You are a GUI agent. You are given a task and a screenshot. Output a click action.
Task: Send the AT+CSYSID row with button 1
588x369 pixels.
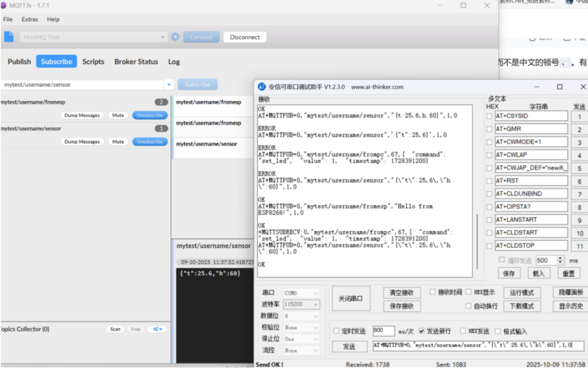[579, 116]
